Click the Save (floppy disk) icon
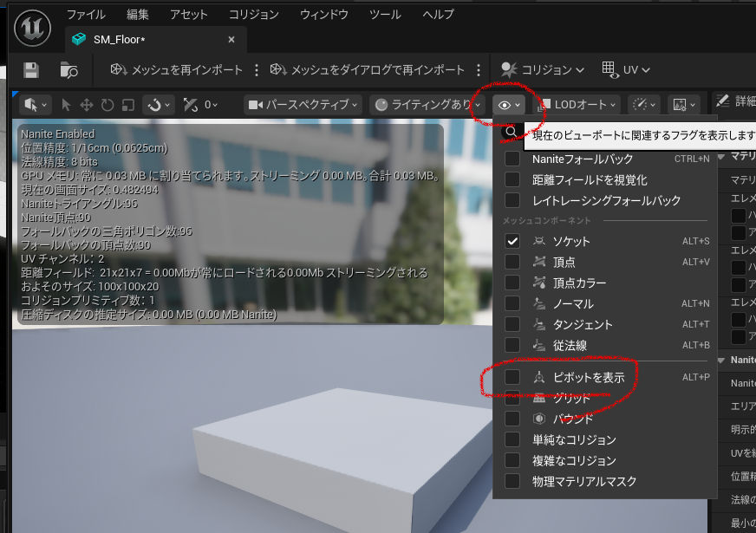 (x=31, y=70)
